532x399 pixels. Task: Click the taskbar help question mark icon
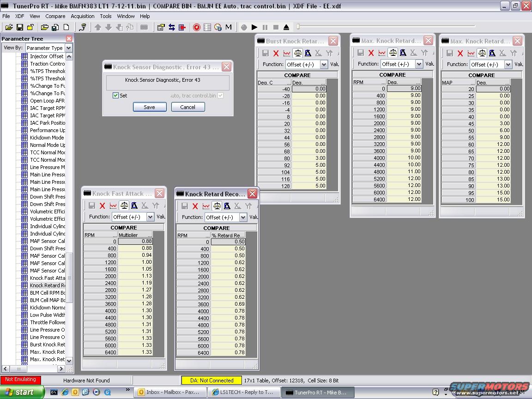pos(436,392)
